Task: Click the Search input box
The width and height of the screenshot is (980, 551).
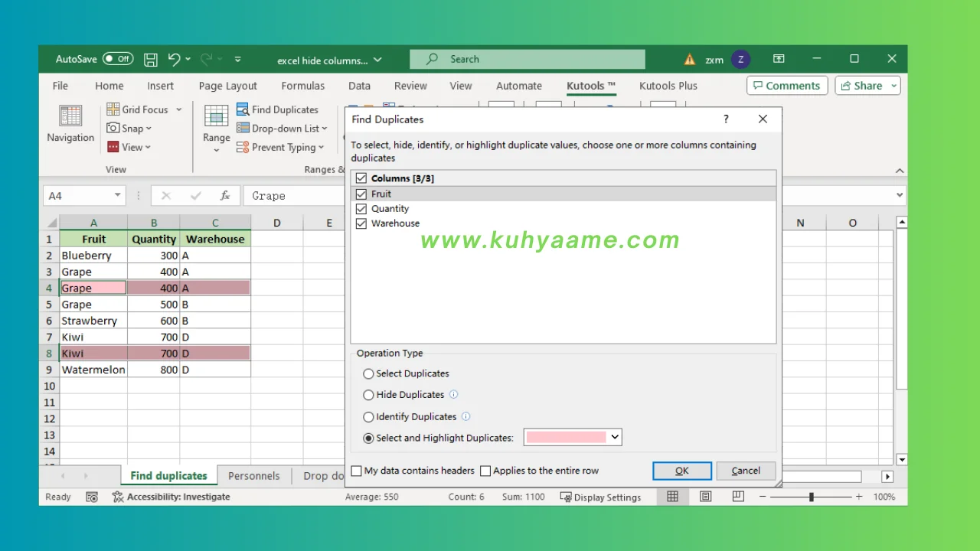Action: [528, 59]
